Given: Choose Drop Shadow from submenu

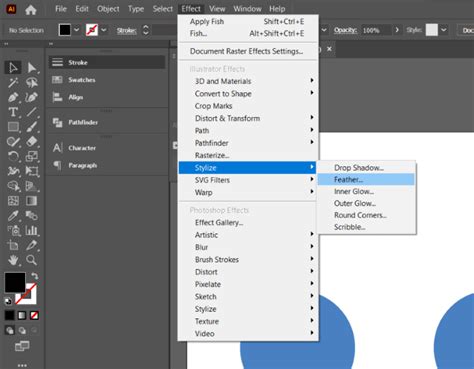Looking at the screenshot, I should (366, 168).
